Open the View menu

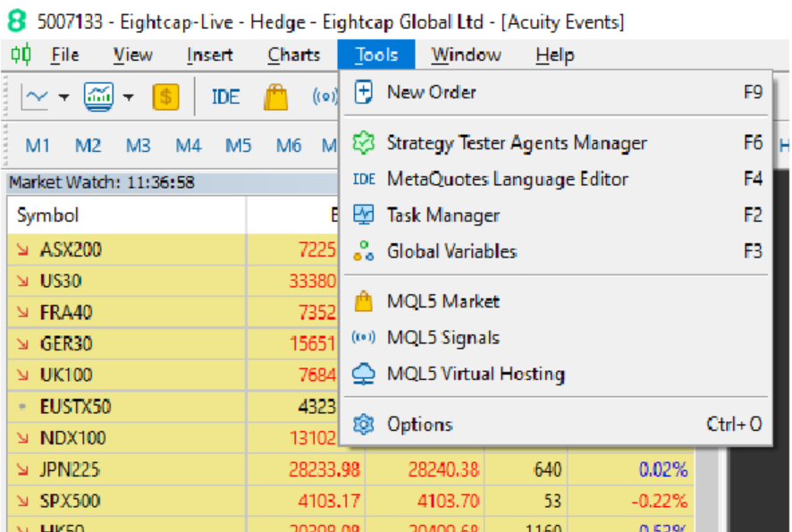pos(133,55)
